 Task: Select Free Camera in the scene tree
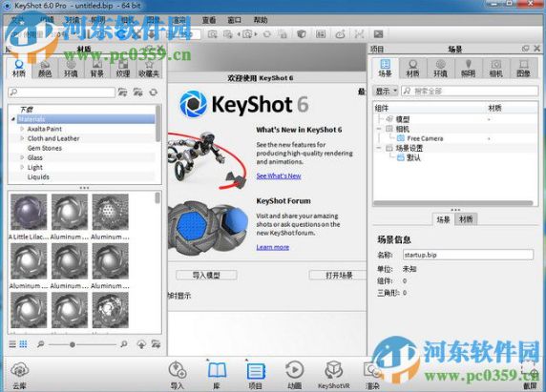click(425, 138)
